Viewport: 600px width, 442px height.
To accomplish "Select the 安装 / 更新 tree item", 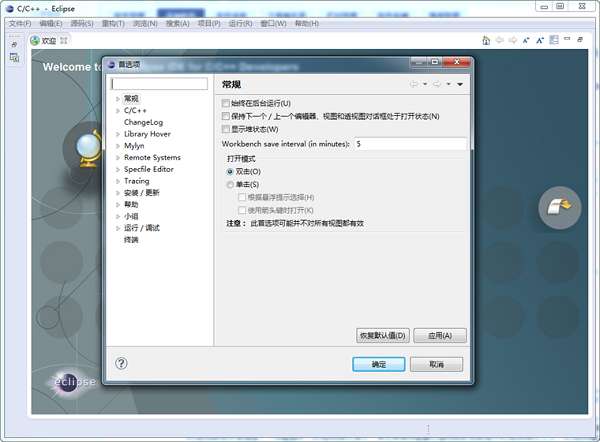I will click(142, 193).
